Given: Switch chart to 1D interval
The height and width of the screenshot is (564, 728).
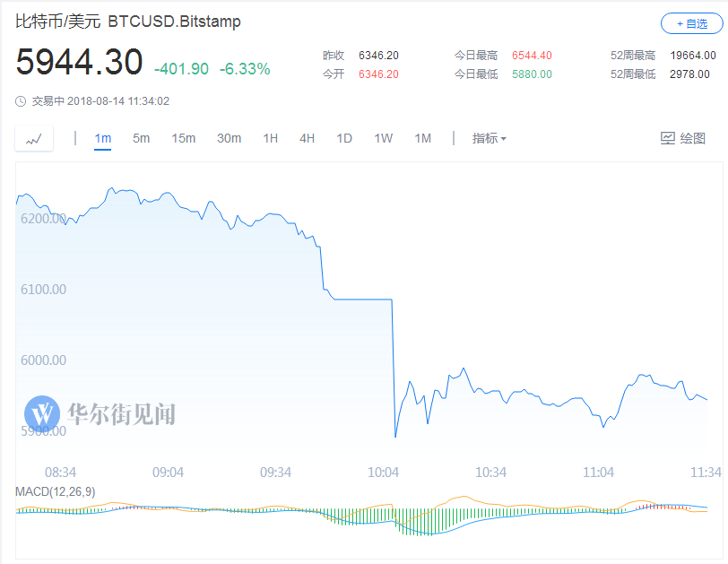Looking at the screenshot, I should click(344, 138).
